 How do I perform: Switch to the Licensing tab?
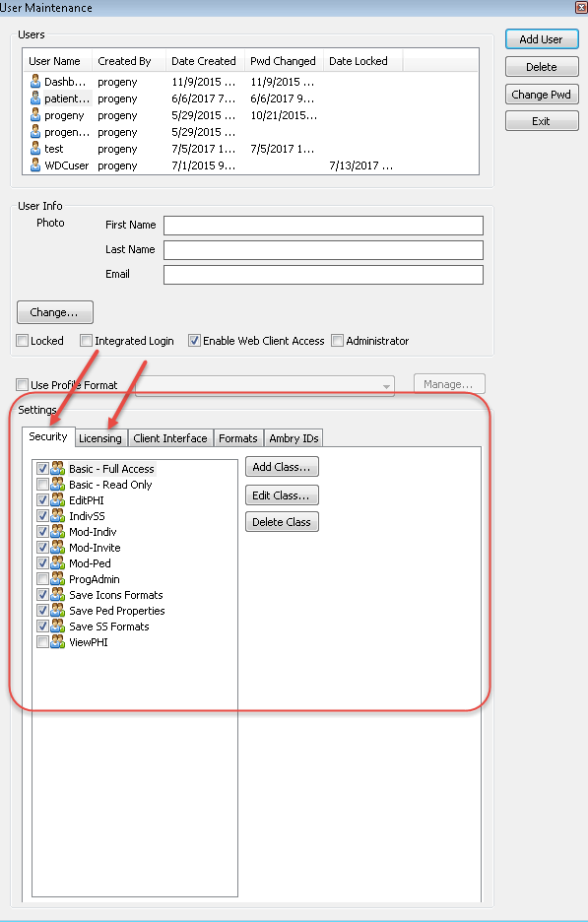click(100, 438)
